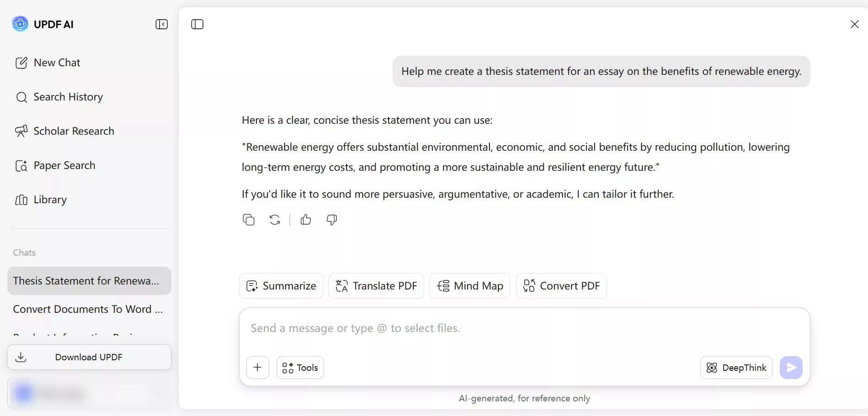Send the message with the send arrow

pos(791,368)
